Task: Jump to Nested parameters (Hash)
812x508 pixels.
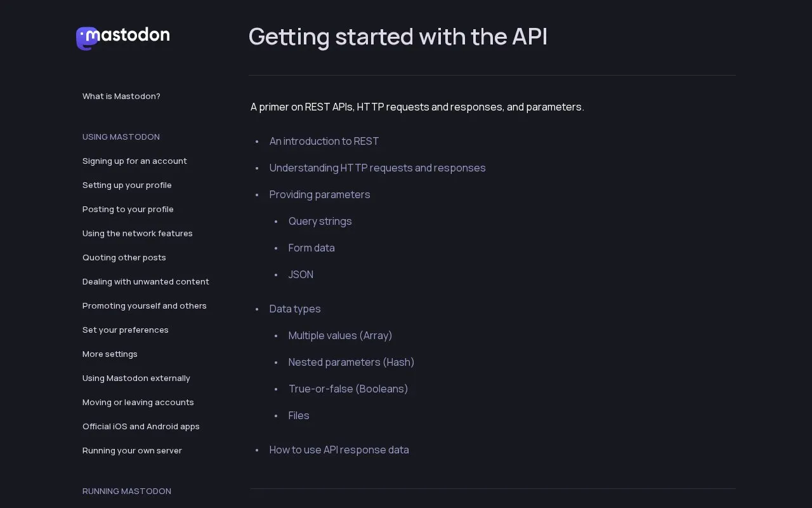Action: [x=351, y=362]
